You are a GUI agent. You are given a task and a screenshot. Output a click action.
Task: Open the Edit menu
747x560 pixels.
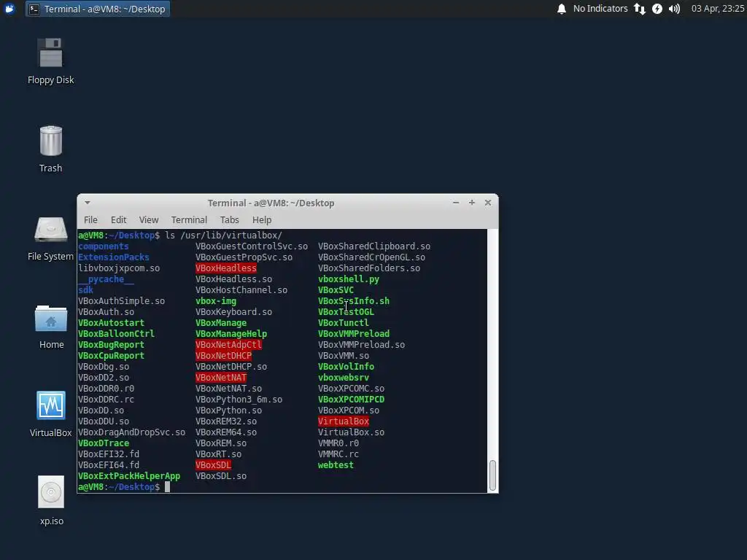coord(119,220)
